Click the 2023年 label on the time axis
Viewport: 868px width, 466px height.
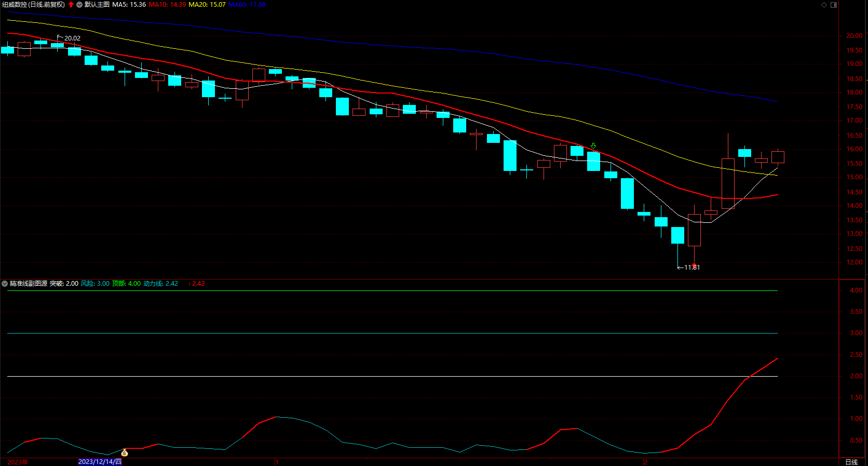[x=18, y=462]
